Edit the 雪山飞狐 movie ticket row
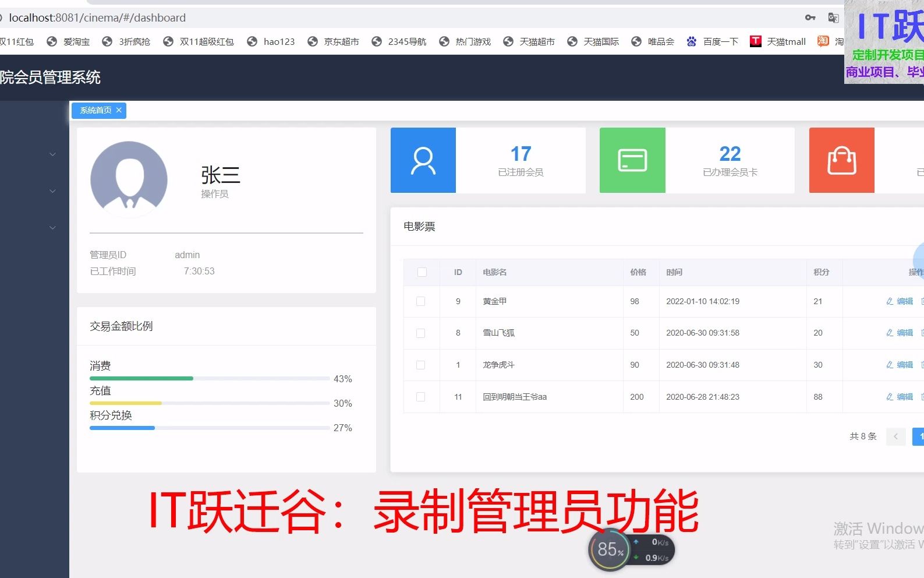 [900, 333]
